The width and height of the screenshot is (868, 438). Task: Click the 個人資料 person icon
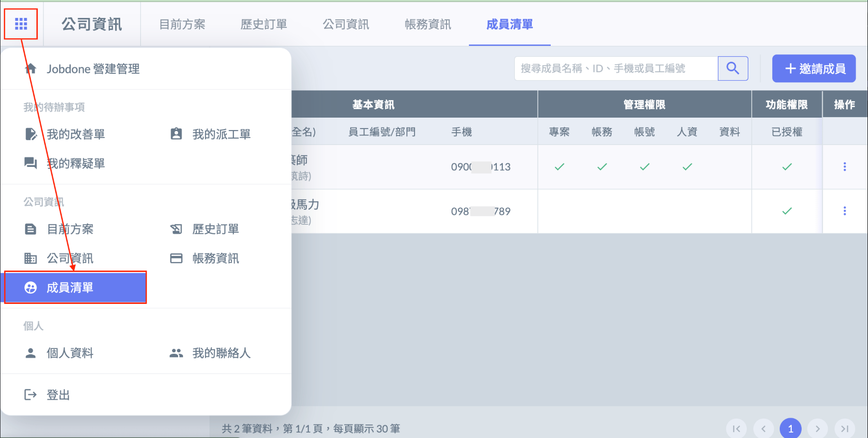pos(30,353)
